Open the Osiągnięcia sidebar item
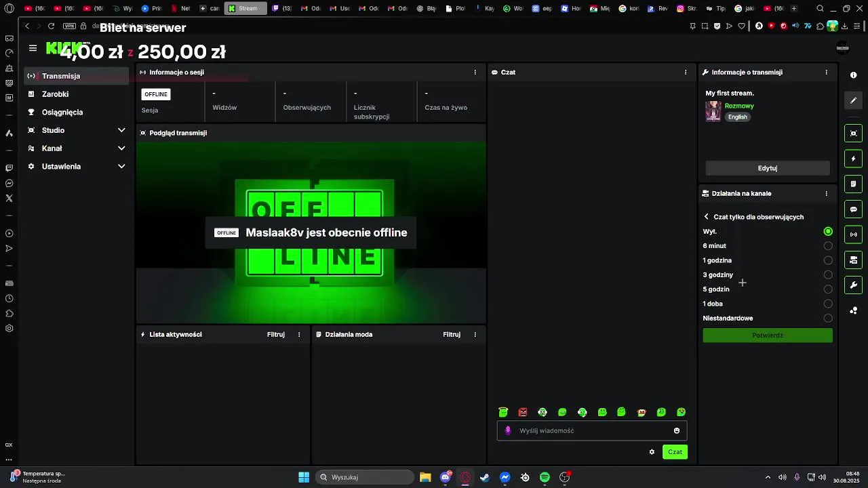The image size is (868, 488). [76, 112]
